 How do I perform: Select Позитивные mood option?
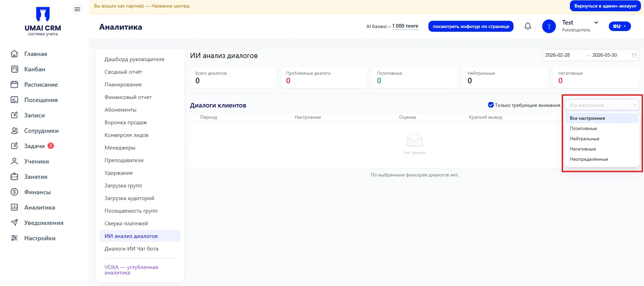point(602,128)
